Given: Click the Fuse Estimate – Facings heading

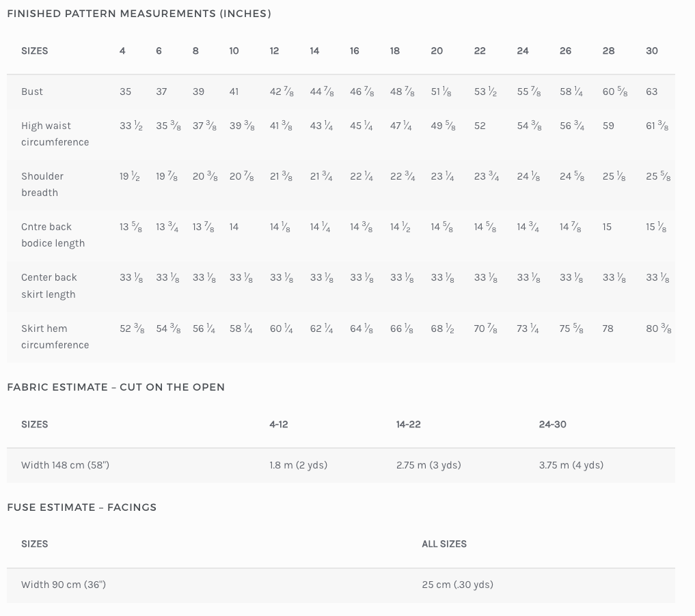Looking at the screenshot, I should tap(81, 507).
